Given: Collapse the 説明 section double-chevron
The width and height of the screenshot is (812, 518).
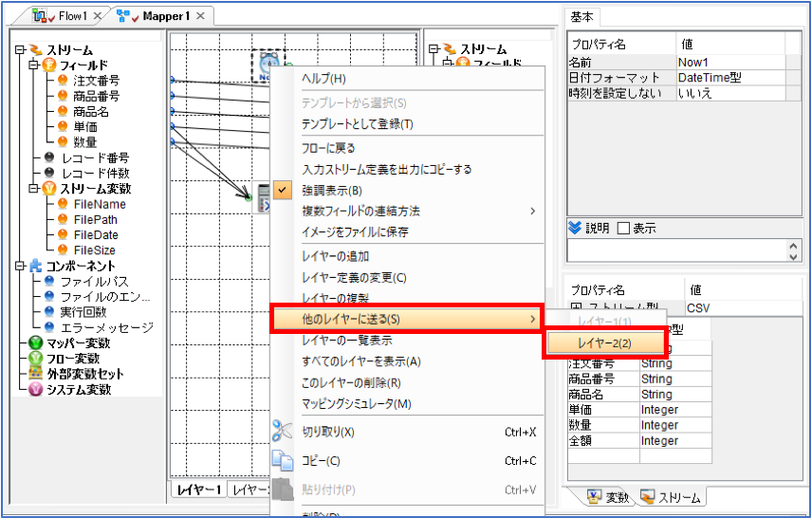Looking at the screenshot, I should (x=575, y=228).
